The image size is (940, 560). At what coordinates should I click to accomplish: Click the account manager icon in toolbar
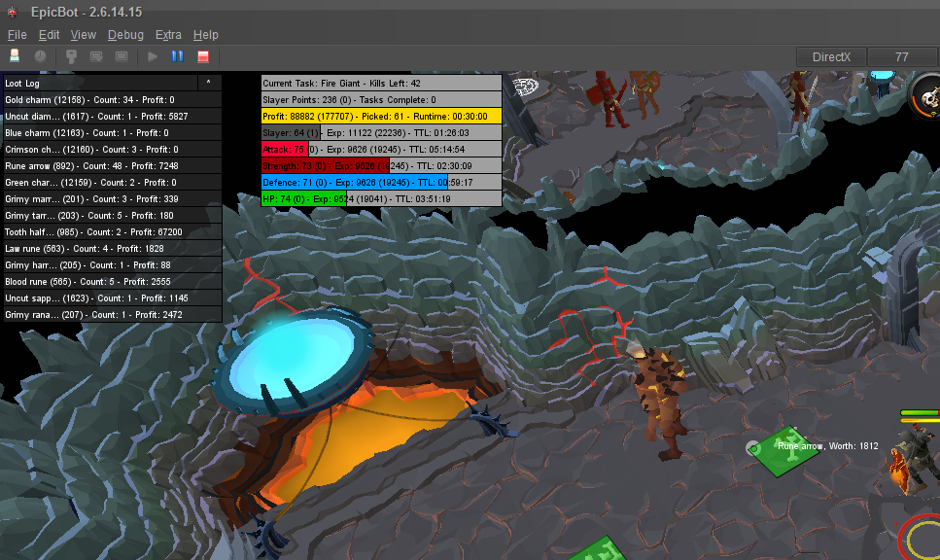[15, 56]
